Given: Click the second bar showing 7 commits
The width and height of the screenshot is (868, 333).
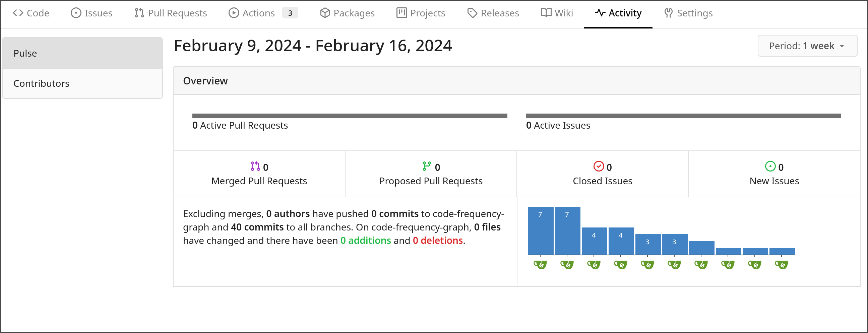Looking at the screenshot, I should pos(567,230).
